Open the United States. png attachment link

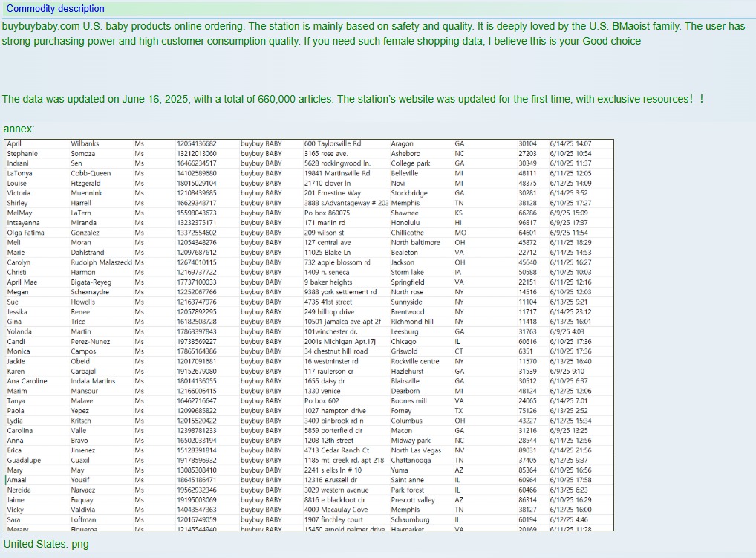pos(46,544)
